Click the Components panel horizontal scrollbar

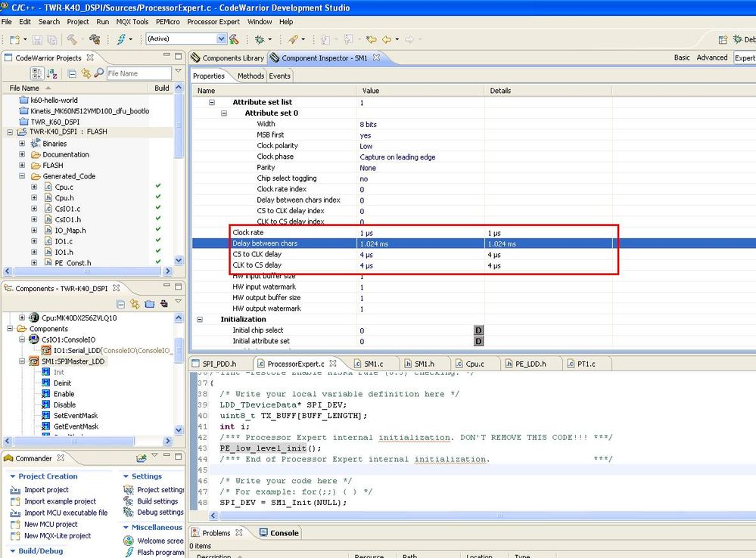point(75,441)
